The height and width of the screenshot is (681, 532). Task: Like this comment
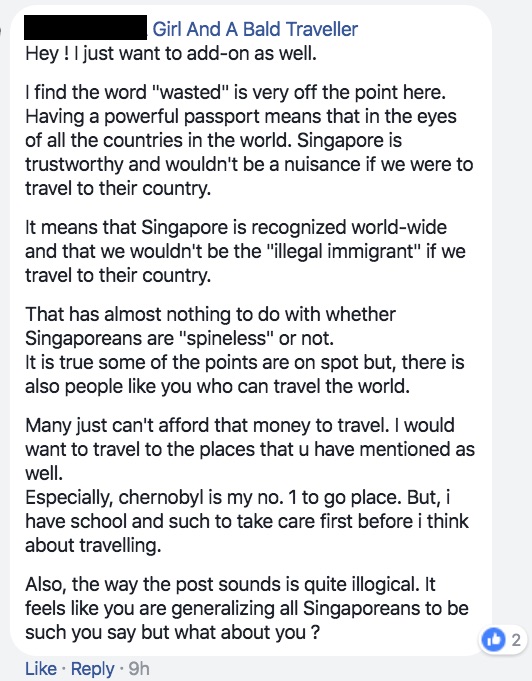tap(41, 668)
